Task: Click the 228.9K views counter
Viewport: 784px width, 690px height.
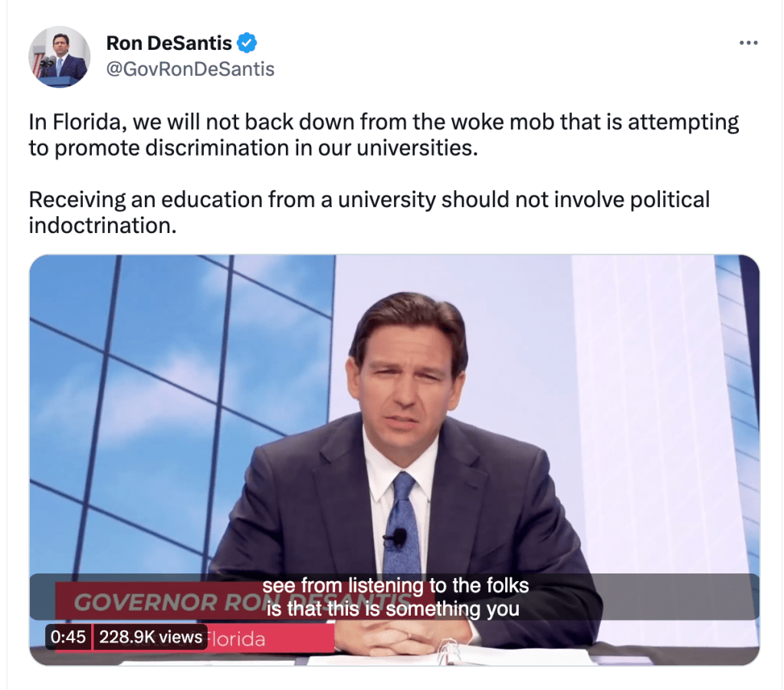Action: [x=150, y=637]
